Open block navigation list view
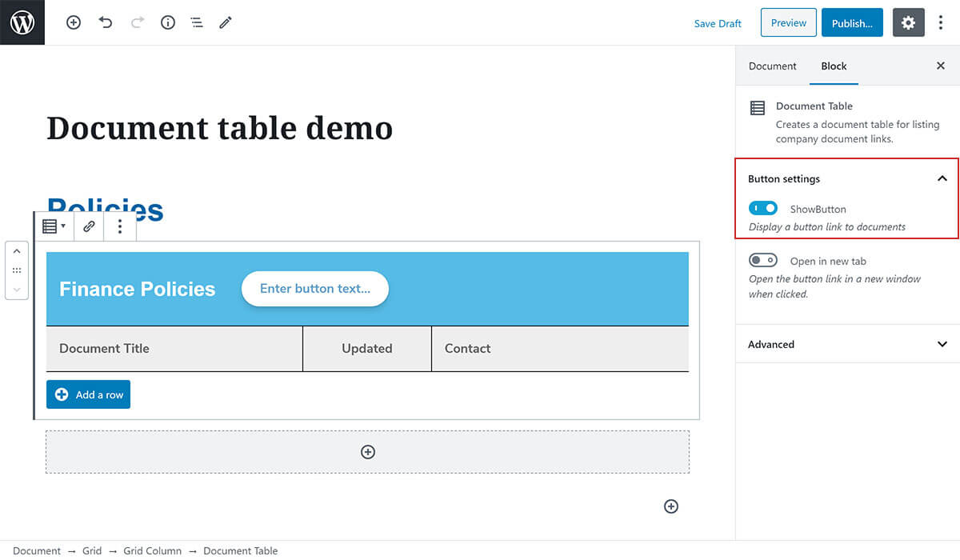The image size is (960, 560). (x=197, y=23)
